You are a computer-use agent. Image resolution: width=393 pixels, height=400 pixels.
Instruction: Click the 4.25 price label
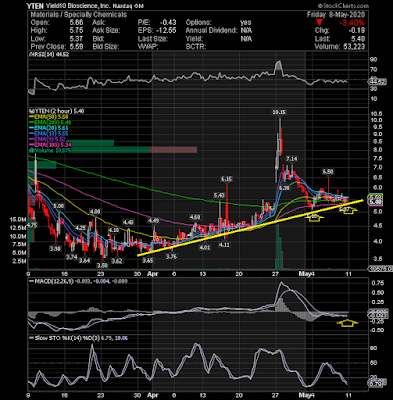(80, 228)
